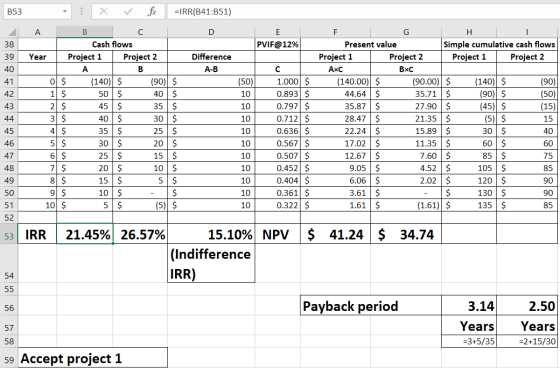Select column E header

(278, 32)
